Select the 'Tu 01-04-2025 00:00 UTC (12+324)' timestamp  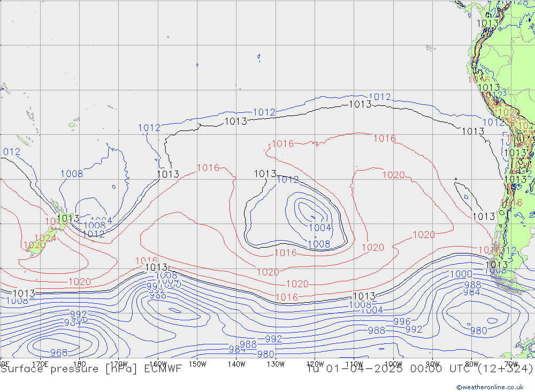point(420,369)
